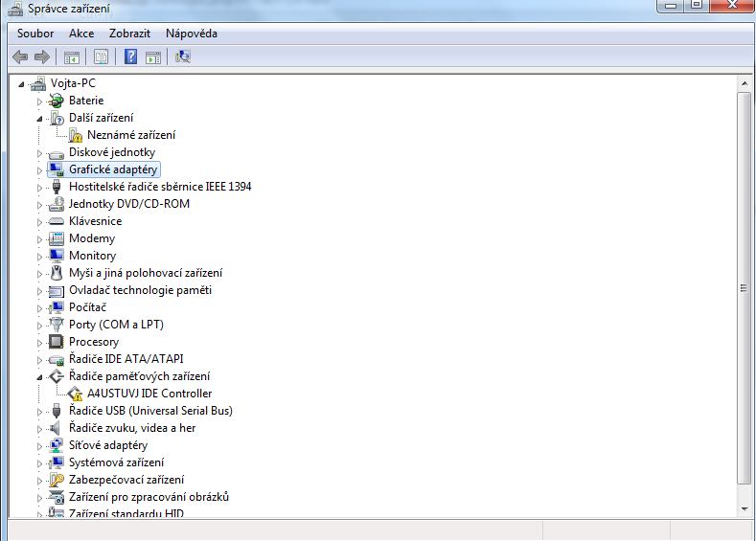
Task: Click the Zařízení pro zpracování obrázků icon
Action: click(x=57, y=497)
